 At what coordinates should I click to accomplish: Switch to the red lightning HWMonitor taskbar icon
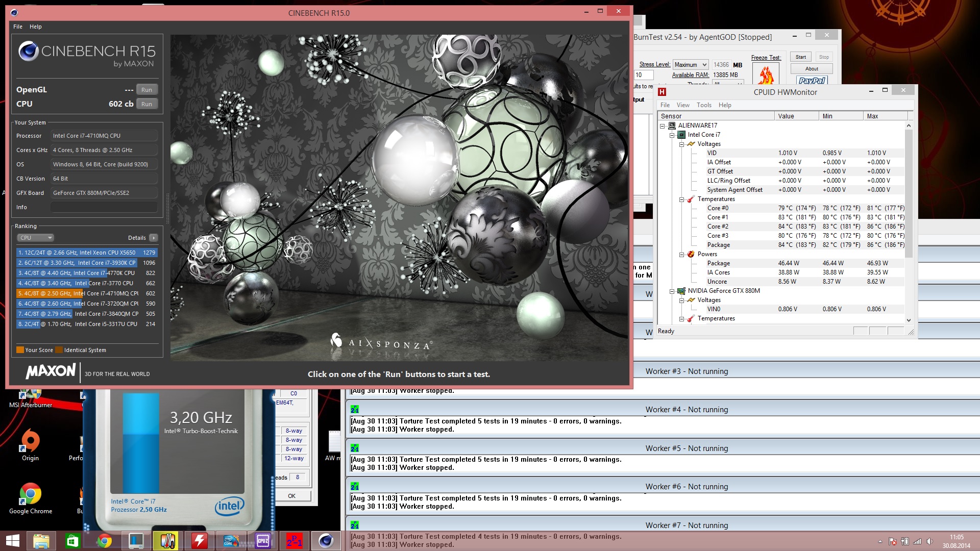click(199, 541)
